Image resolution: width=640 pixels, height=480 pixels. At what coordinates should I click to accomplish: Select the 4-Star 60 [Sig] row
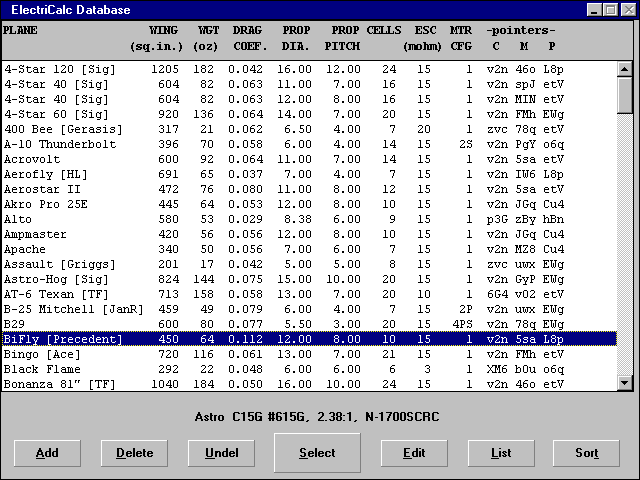click(309, 114)
